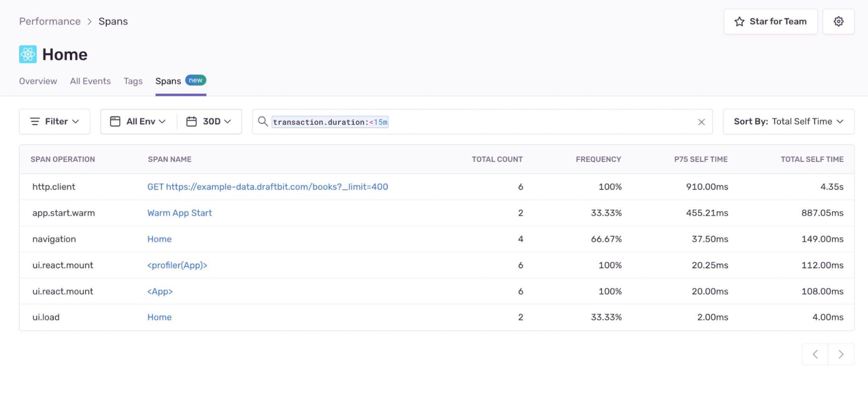Open the settings gear in the top right
This screenshot has width=868, height=396.
(x=838, y=21)
